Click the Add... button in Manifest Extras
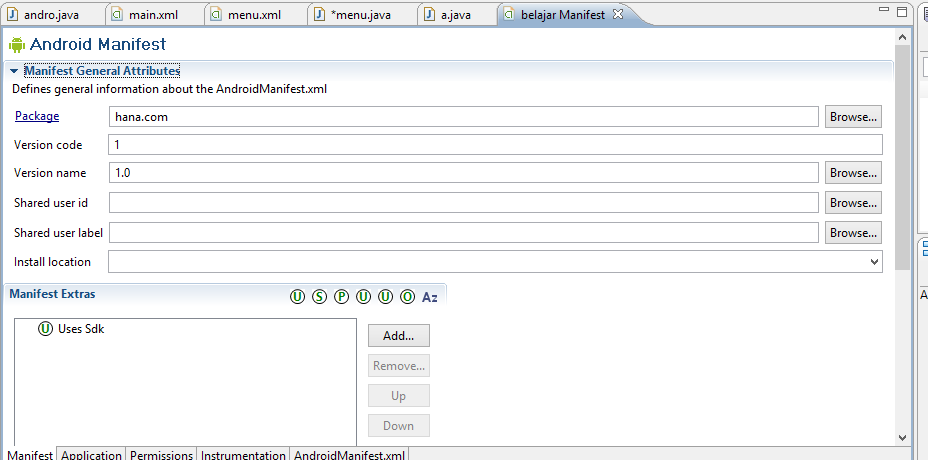 (x=398, y=336)
